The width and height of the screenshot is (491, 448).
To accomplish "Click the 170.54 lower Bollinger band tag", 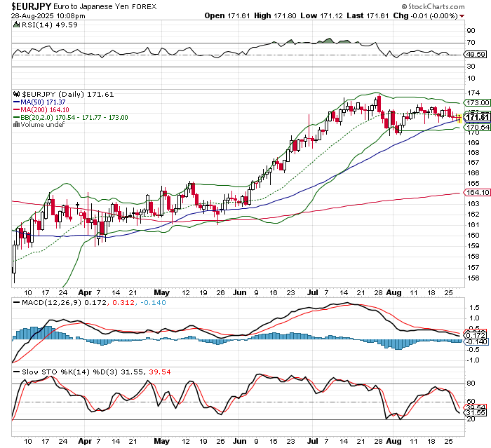I will tap(476, 127).
